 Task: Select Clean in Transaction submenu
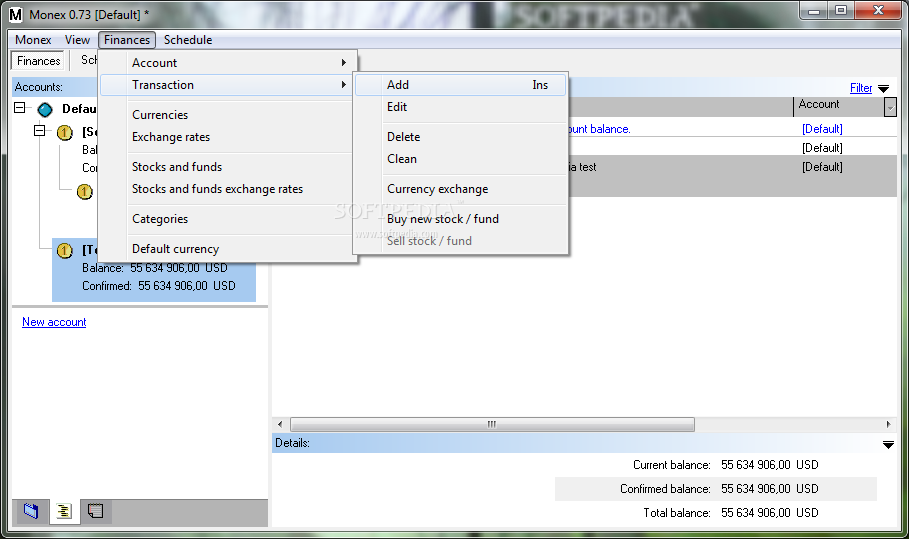(x=460, y=159)
